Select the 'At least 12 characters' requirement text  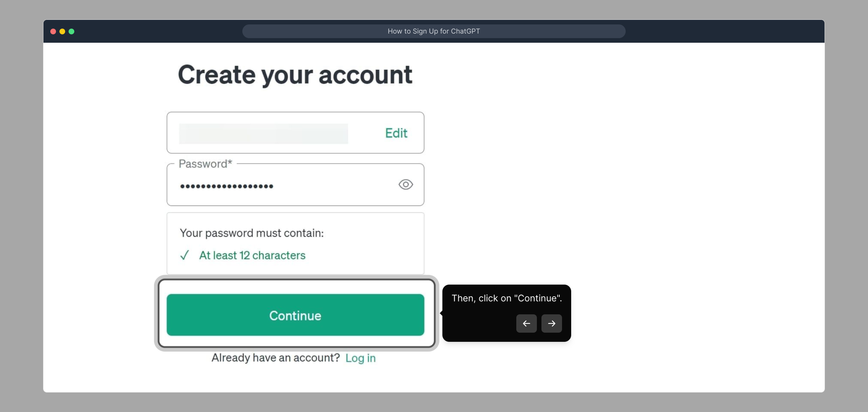(252, 255)
